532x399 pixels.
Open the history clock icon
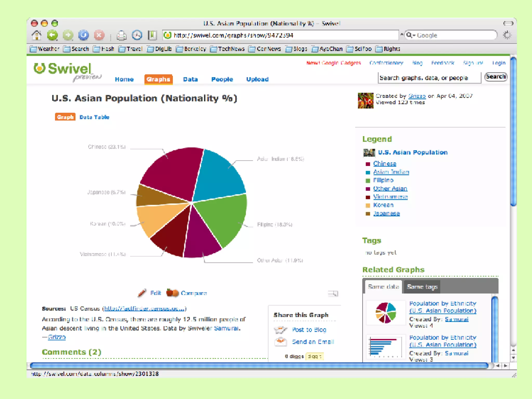(x=137, y=35)
